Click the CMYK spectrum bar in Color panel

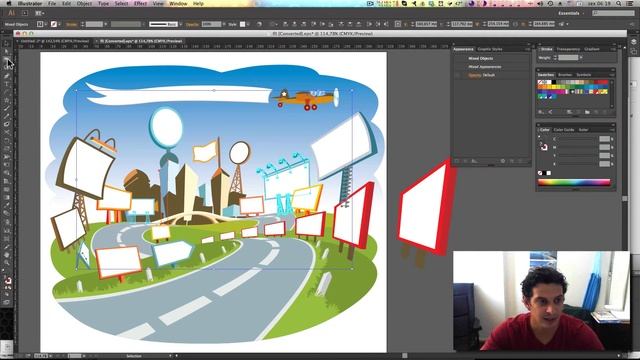(x=574, y=182)
